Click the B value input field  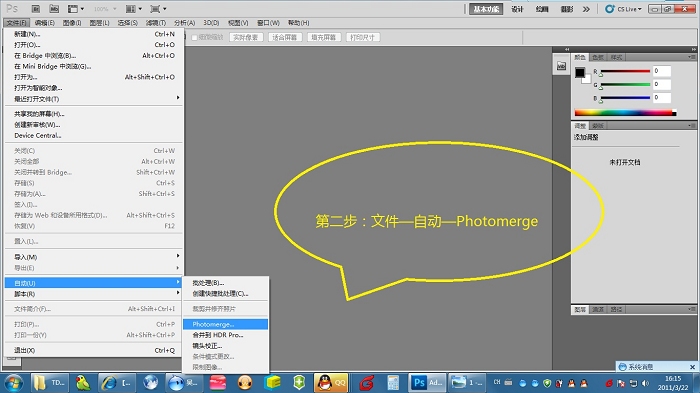click(x=662, y=98)
